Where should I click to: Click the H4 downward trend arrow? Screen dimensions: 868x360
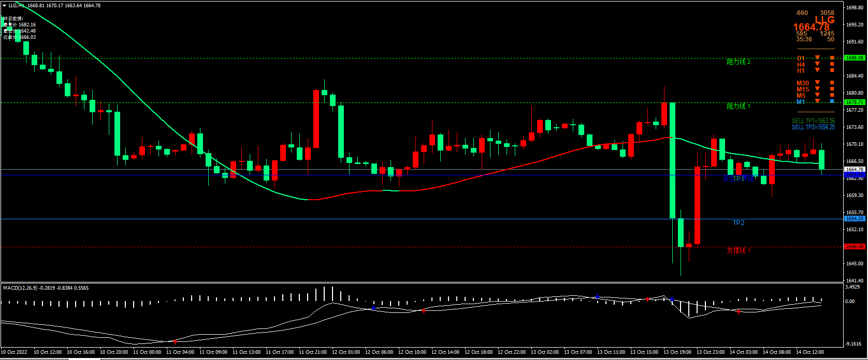tap(817, 64)
